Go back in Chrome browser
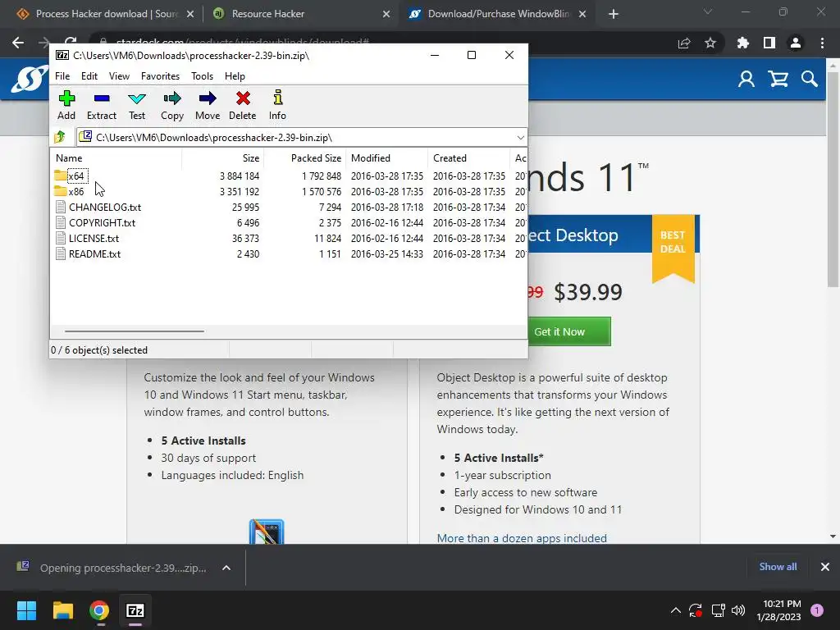 pos(18,43)
